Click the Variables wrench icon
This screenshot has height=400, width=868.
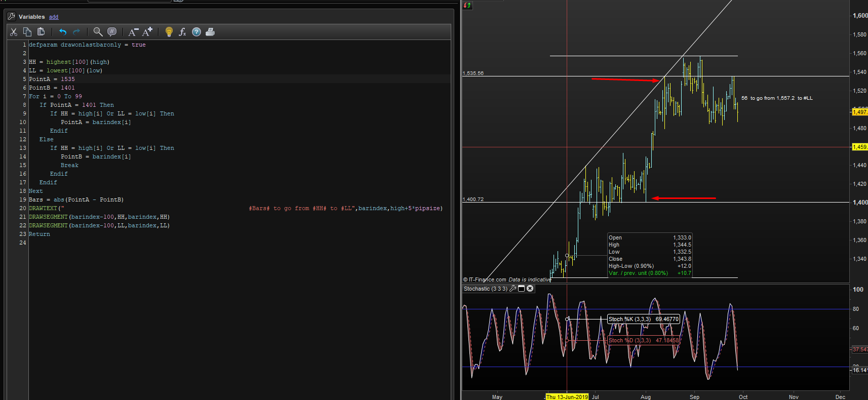[11, 17]
